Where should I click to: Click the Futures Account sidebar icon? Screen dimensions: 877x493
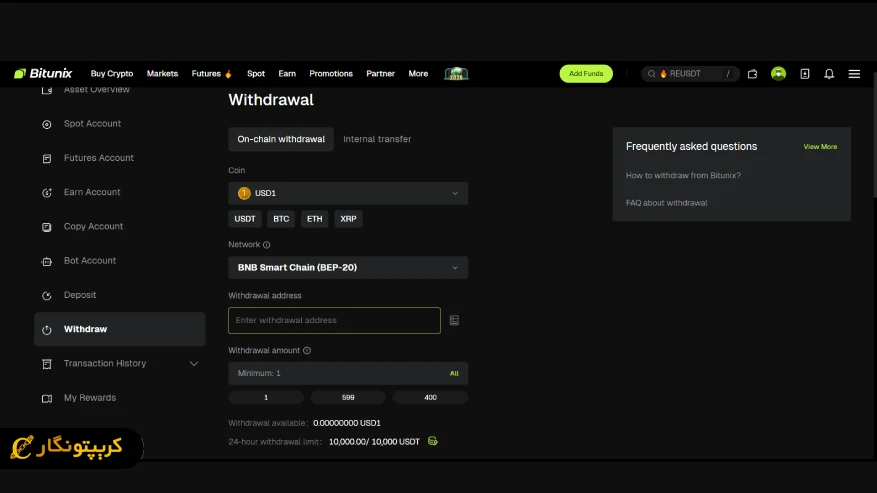[x=47, y=158]
